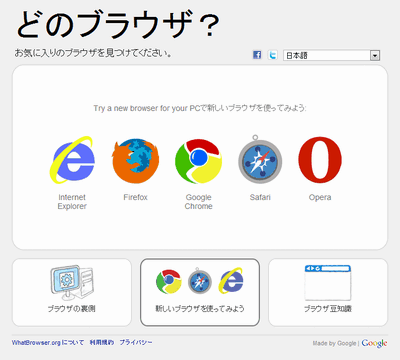Click the small Chrome icon in bottom card
400x360 pixels.
[x=169, y=282]
